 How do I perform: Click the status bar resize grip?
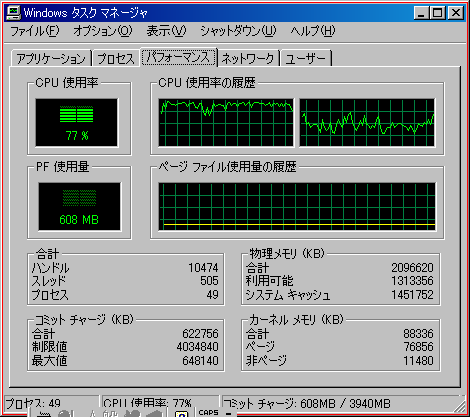(460, 405)
